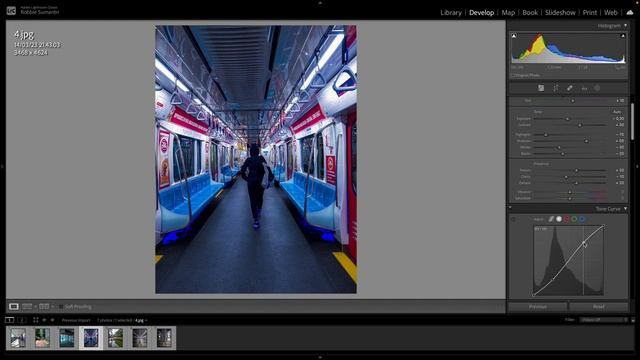Image resolution: width=640 pixels, height=360 pixels.
Task: Open the Web module
Action: point(611,13)
